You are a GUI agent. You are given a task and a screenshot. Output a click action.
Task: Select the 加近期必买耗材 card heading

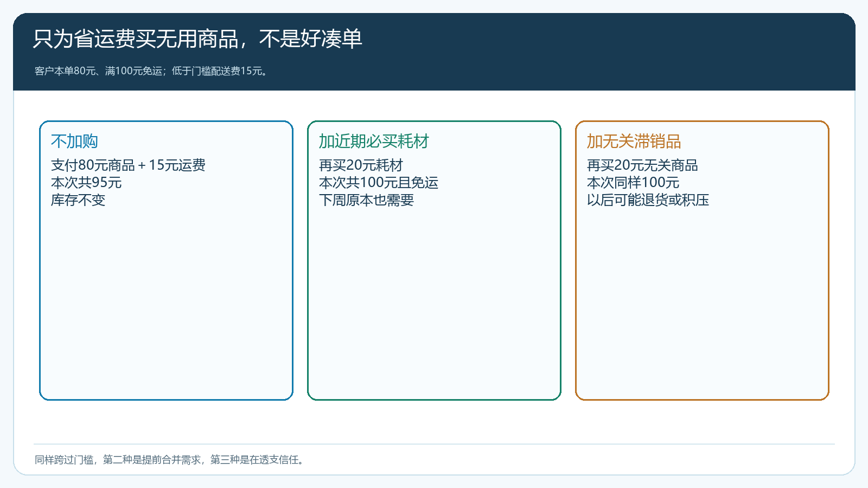click(374, 142)
